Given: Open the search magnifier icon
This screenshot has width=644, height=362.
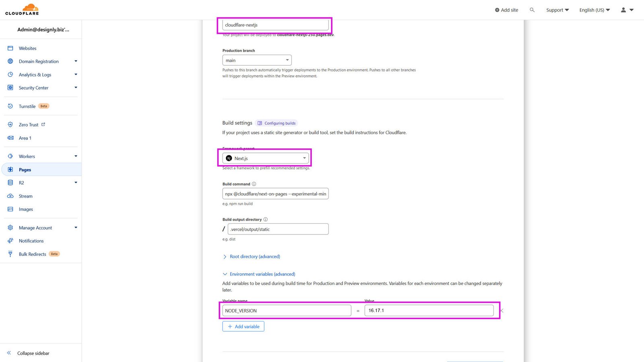Looking at the screenshot, I should (x=532, y=10).
